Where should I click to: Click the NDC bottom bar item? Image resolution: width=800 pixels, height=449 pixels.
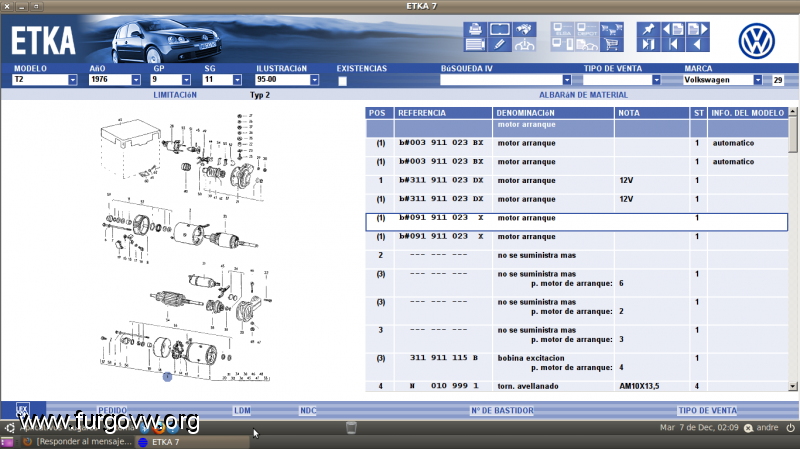(308, 410)
